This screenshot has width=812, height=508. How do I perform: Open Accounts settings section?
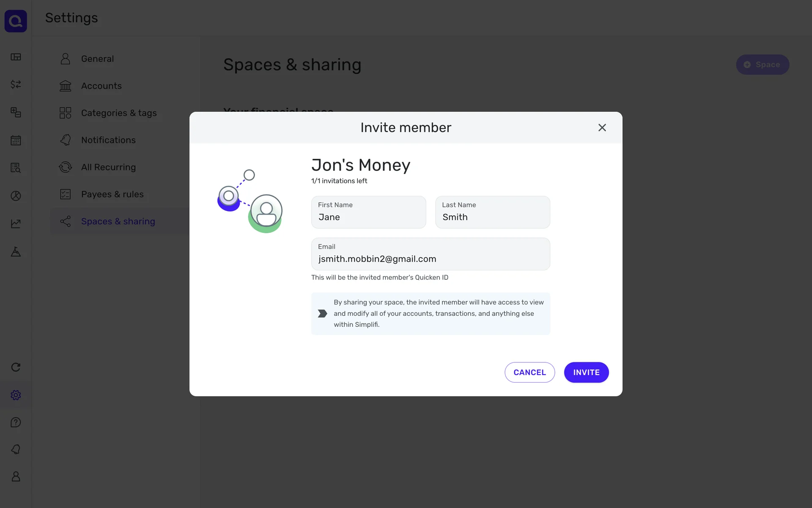pos(101,86)
